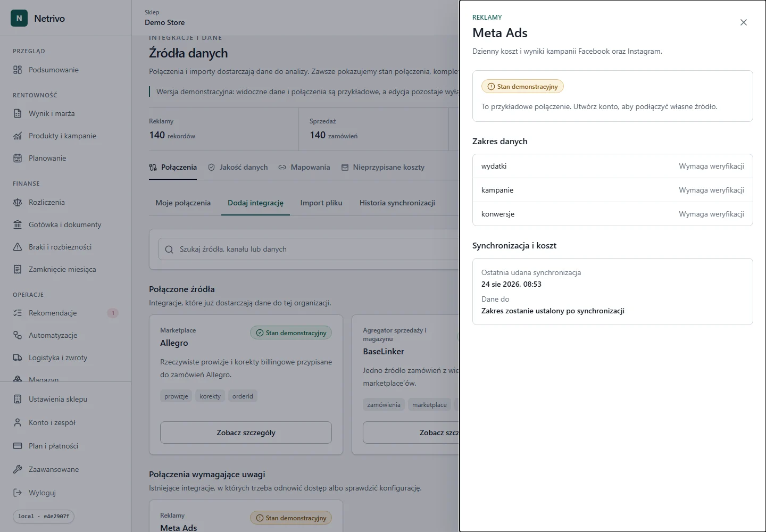Image resolution: width=766 pixels, height=532 pixels.
Task: Switch to the Mapowania tab
Action: 304,167
